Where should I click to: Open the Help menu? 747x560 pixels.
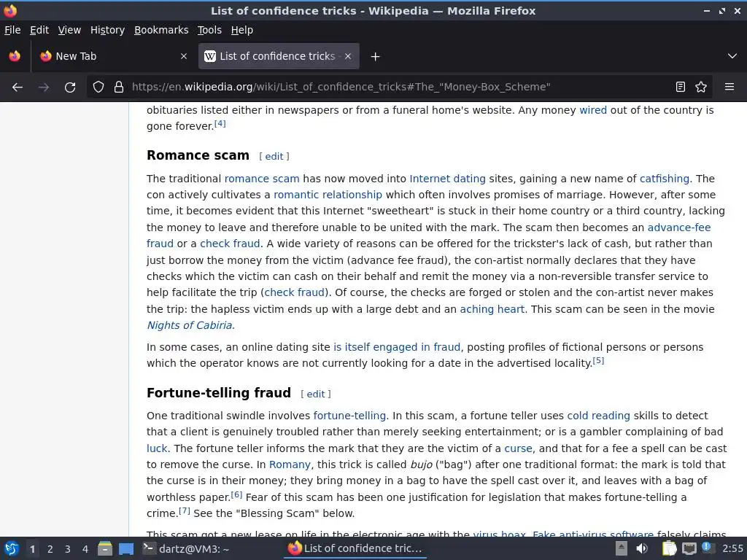coord(242,30)
